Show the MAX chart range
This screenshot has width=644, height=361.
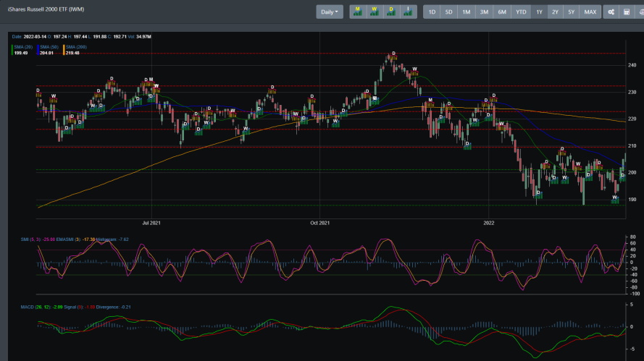pyautogui.click(x=590, y=12)
